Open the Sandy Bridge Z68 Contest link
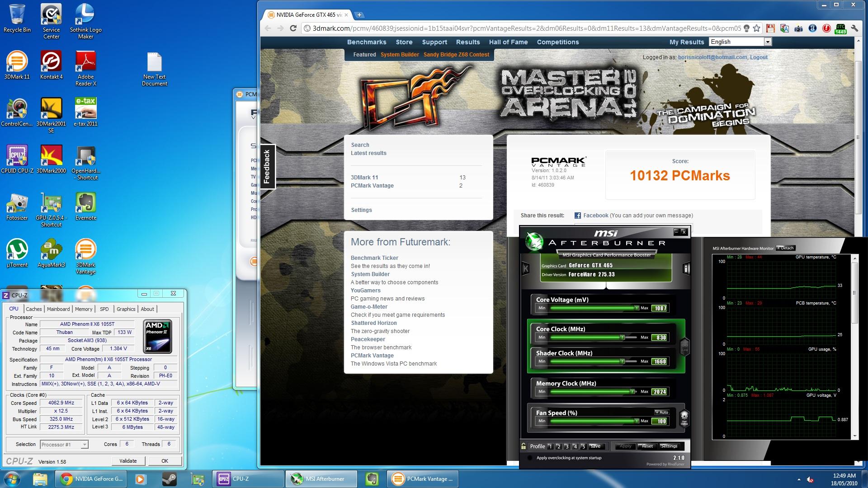The width and height of the screenshot is (868, 488). [x=456, y=55]
